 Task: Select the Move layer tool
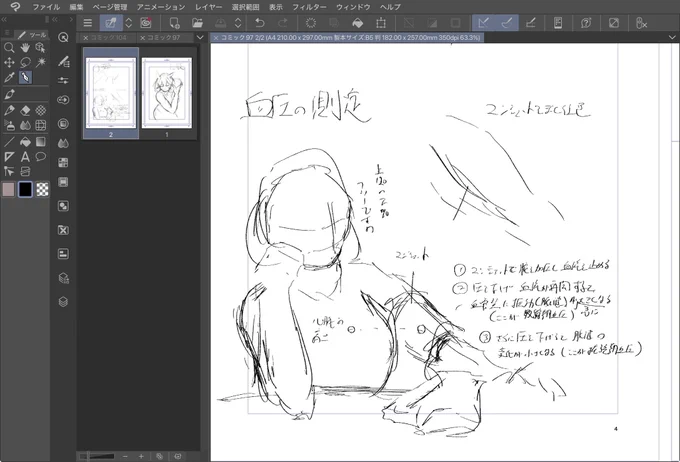[x=9, y=62]
